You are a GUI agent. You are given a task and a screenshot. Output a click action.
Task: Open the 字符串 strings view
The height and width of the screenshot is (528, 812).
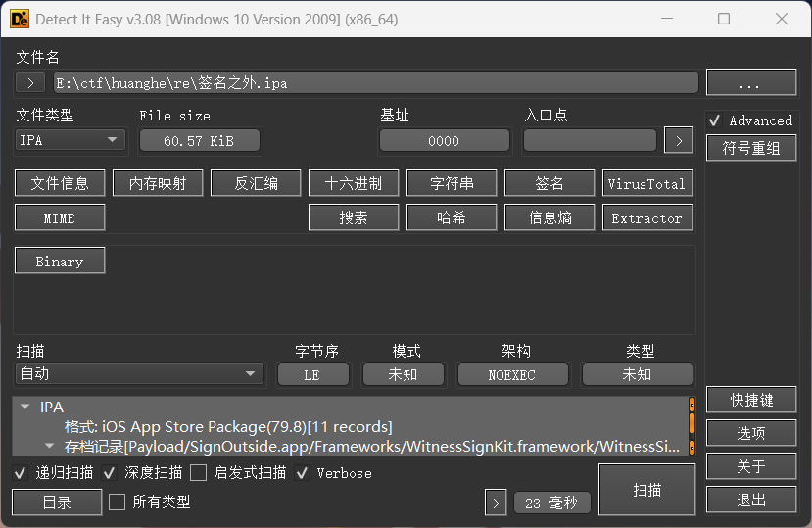point(452,183)
